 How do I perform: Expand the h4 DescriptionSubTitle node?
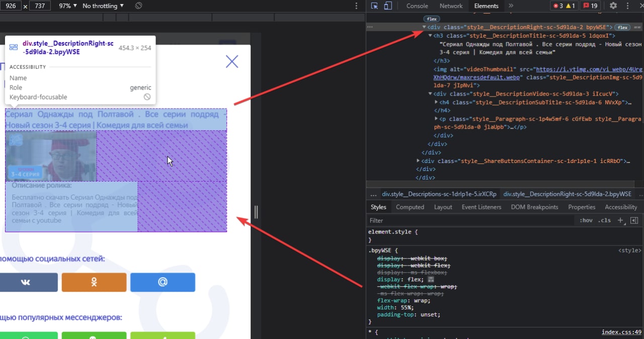coord(436,103)
